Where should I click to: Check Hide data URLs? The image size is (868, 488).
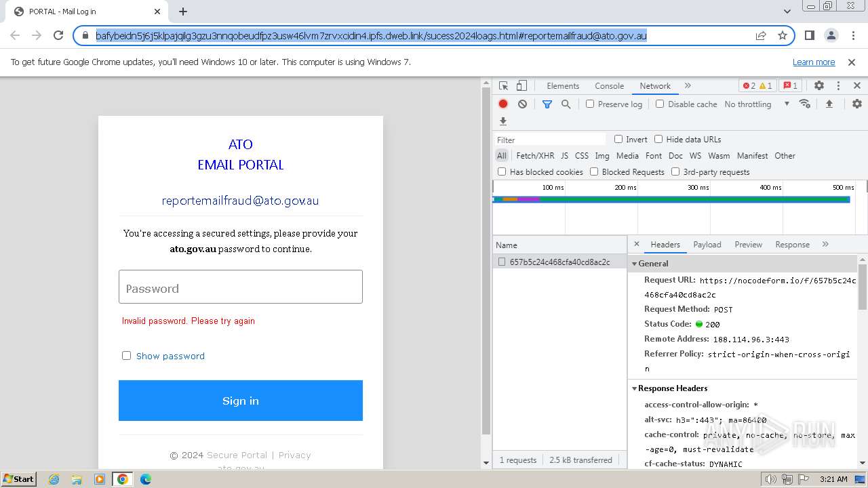pos(658,139)
